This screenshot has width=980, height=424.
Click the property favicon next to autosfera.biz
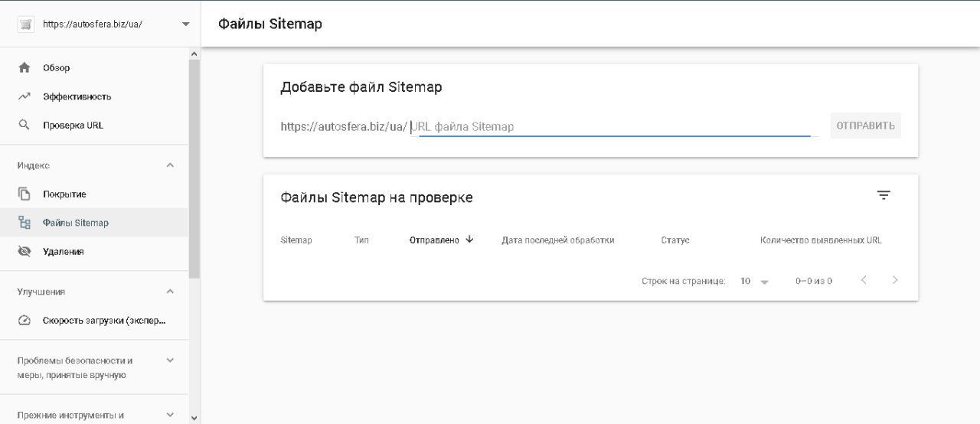click(26, 24)
